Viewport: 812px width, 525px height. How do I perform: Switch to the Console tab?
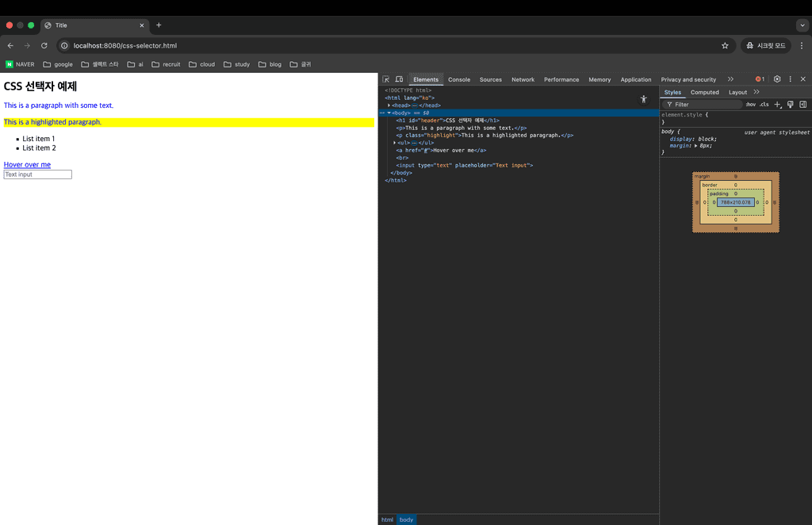pos(459,79)
